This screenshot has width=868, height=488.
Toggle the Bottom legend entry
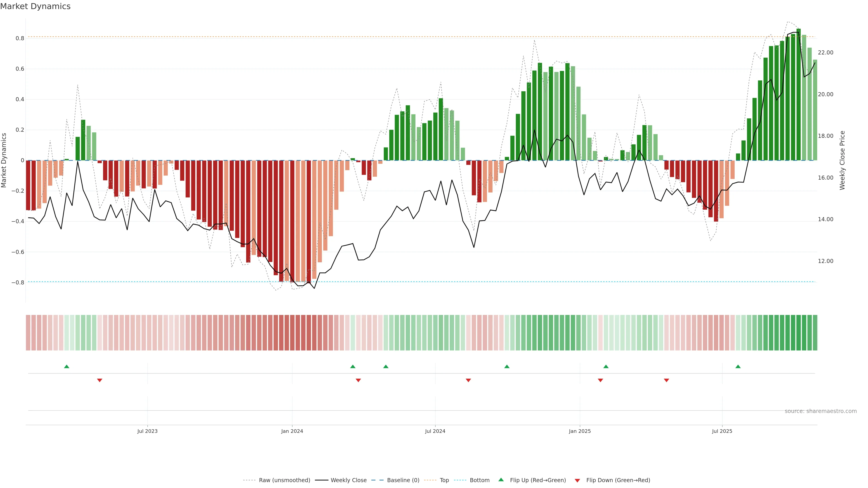[x=479, y=480]
